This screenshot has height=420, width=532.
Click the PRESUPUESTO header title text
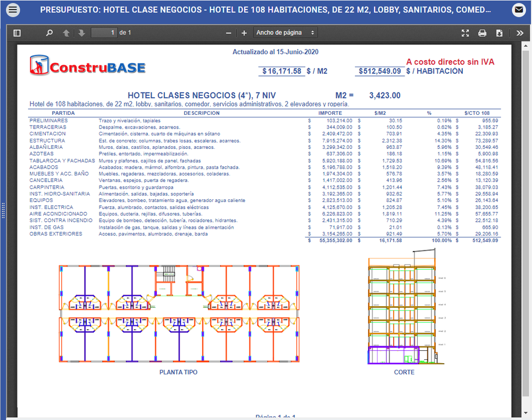click(x=265, y=10)
